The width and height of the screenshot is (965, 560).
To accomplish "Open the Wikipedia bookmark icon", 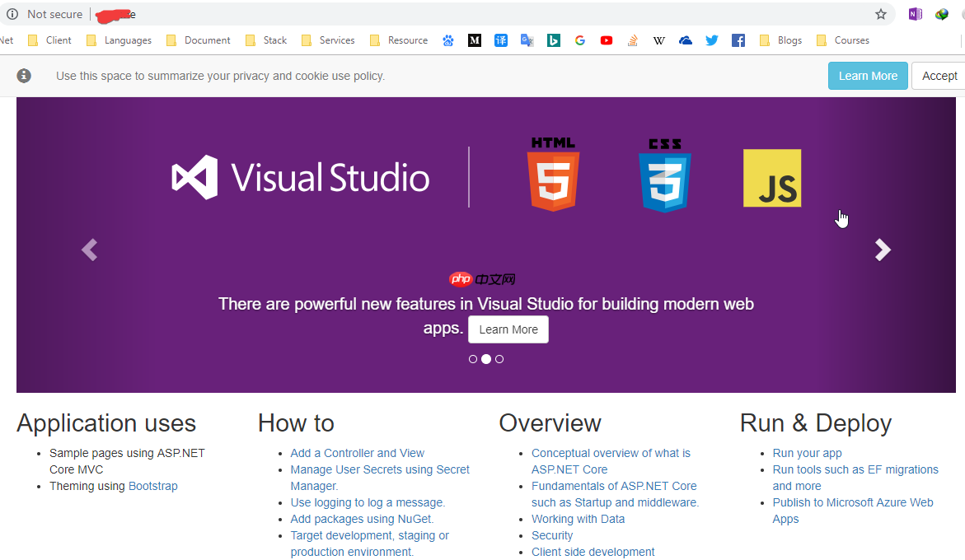I will coord(658,40).
